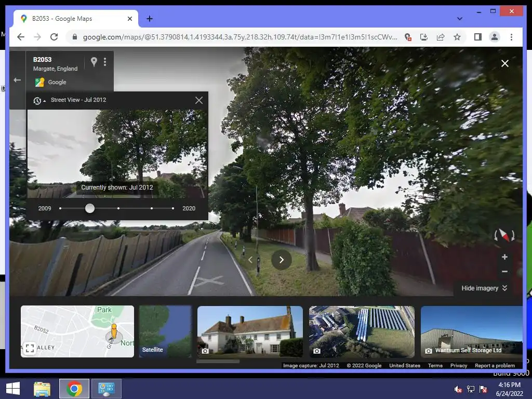532x399 pixels.
Task: Open the tab search dropdown chevron
Action: click(x=460, y=19)
